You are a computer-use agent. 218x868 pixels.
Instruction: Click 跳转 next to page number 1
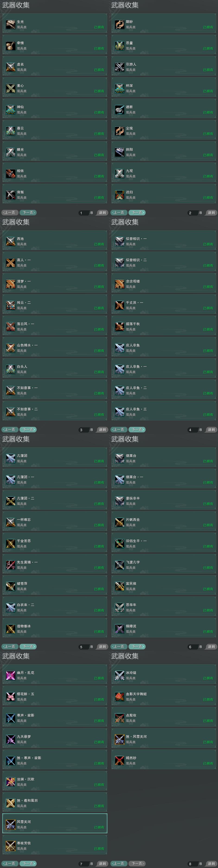tap(103, 213)
